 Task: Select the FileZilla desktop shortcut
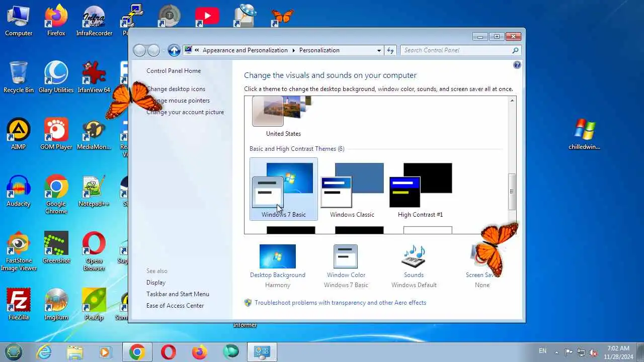click(x=19, y=305)
